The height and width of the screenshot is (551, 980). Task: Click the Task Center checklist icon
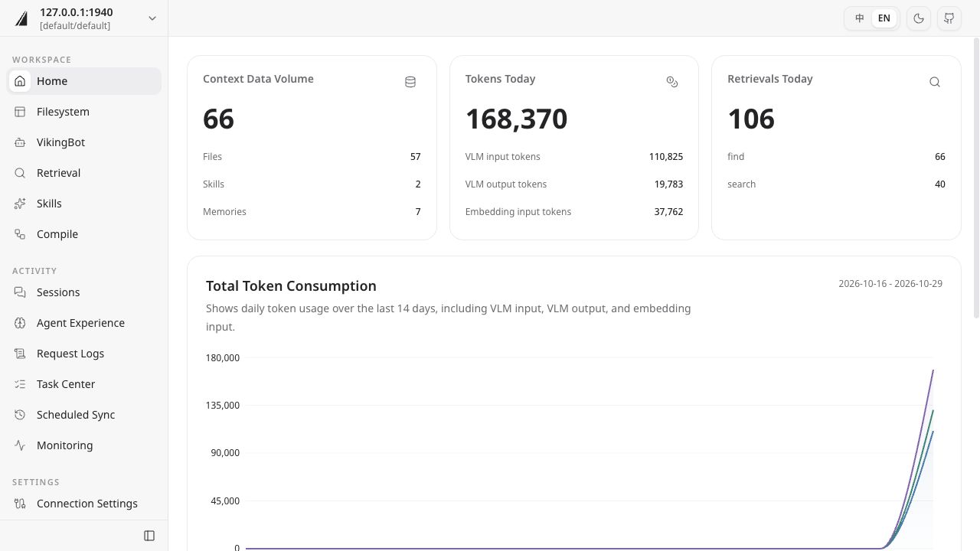(20, 384)
